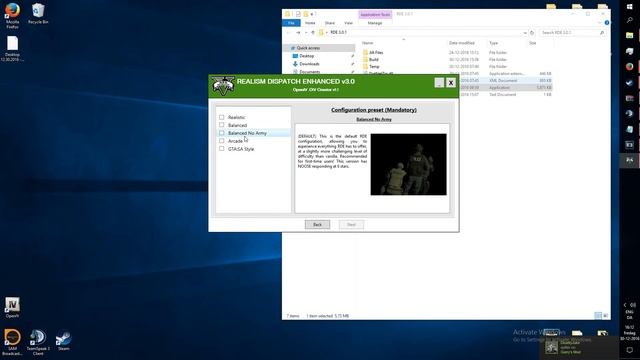Click the Balanced No Army description text

[332, 151]
